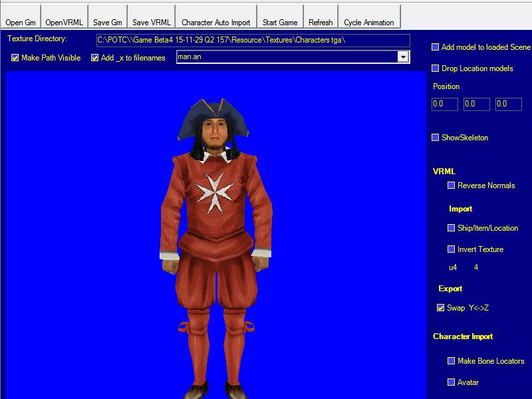
Task: Run Character Auto Import
Action: [216, 17]
